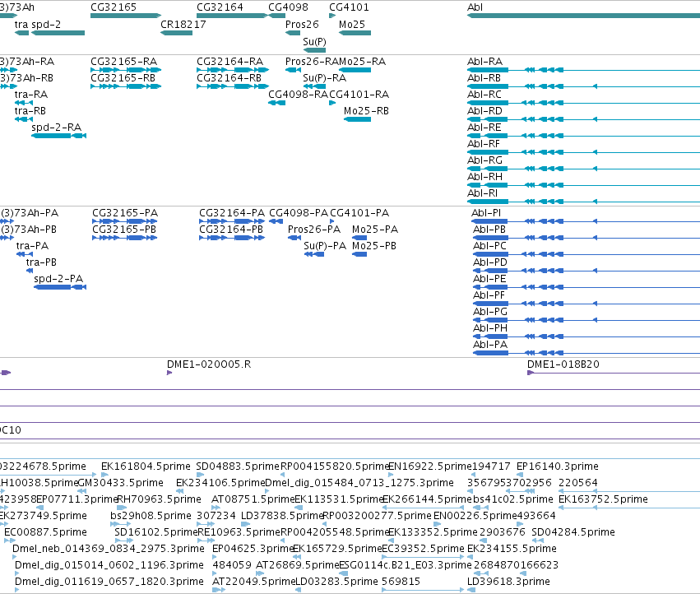Click transcript CG4101-RA
Image resolution: width=700 pixels, height=594 pixels.
[359, 95]
